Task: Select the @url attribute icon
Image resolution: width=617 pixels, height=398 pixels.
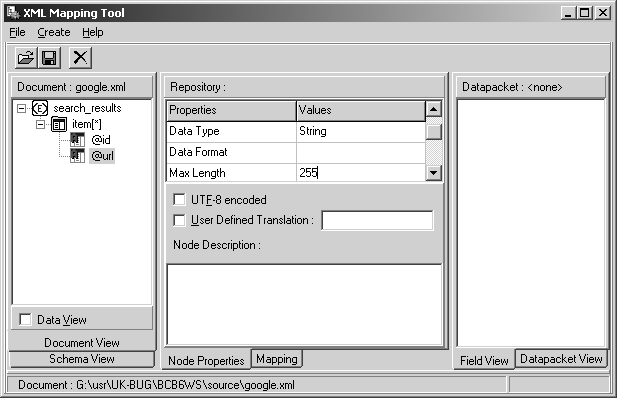Action: 78,156
